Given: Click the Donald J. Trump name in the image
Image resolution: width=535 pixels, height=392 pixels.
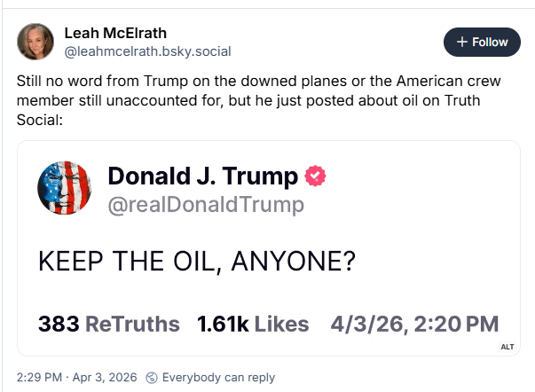Looking at the screenshot, I should tap(203, 176).
